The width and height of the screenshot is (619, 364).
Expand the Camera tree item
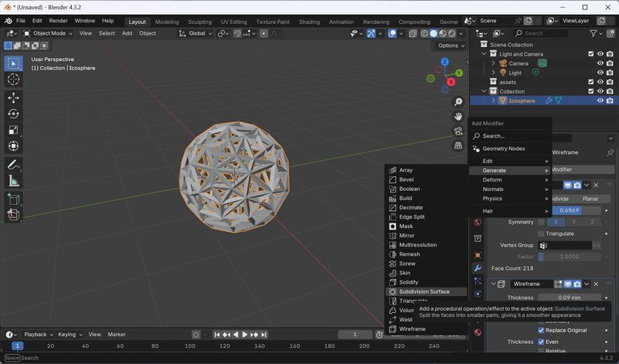click(x=493, y=63)
